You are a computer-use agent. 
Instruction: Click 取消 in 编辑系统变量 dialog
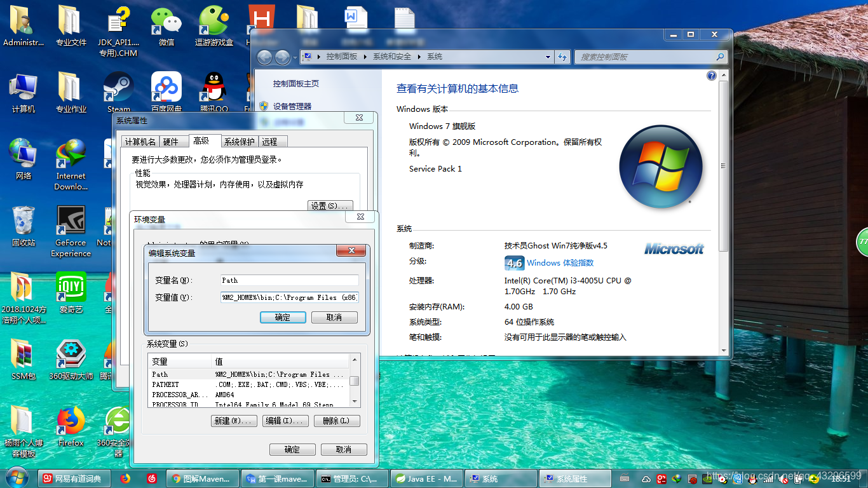[x=334, y=317]
